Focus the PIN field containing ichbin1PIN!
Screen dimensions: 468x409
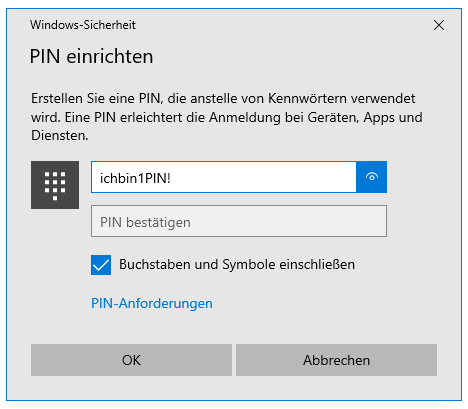pos(224,177)
